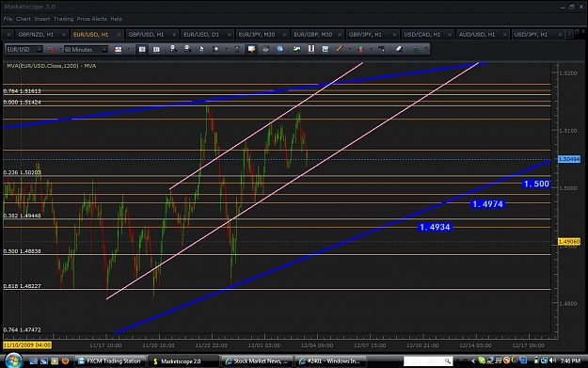Select the orange line drawing tool

[x=340, y=49]
